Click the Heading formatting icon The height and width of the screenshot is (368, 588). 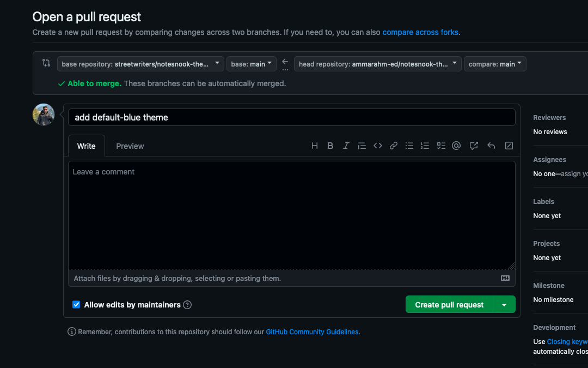pos(315,146)
